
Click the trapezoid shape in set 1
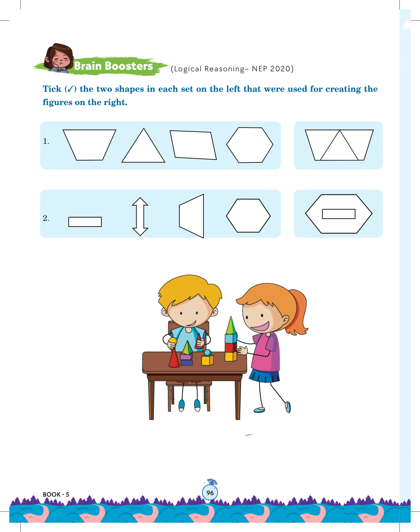click(x=89, y=145)
